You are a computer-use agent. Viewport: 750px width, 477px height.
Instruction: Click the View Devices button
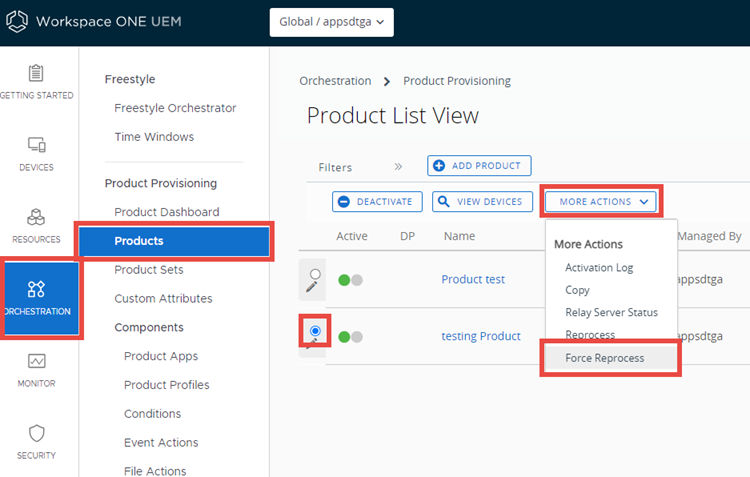click(483, 202)
